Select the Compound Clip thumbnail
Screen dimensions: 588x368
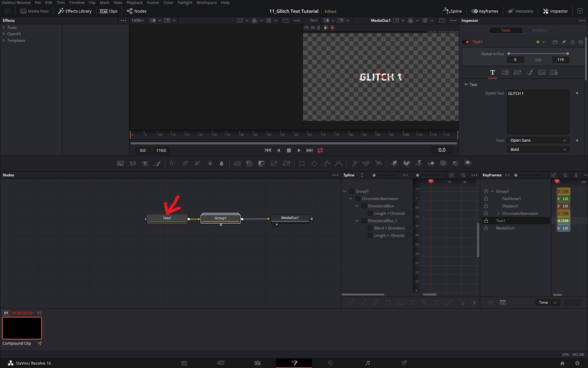[x=22, y=328]
